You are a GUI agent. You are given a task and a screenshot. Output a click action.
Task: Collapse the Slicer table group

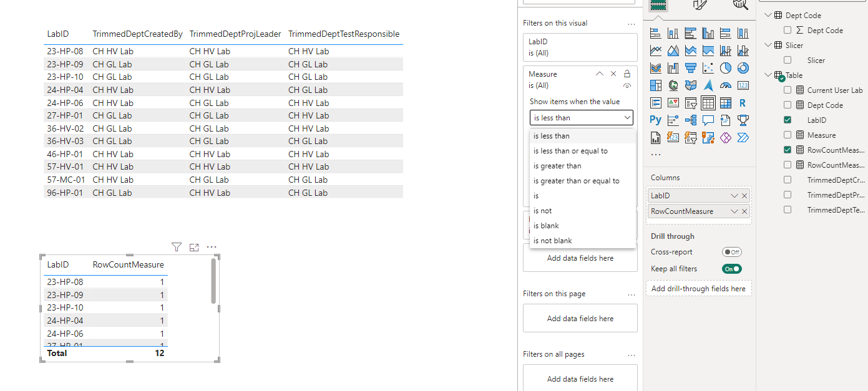[768, 45]
